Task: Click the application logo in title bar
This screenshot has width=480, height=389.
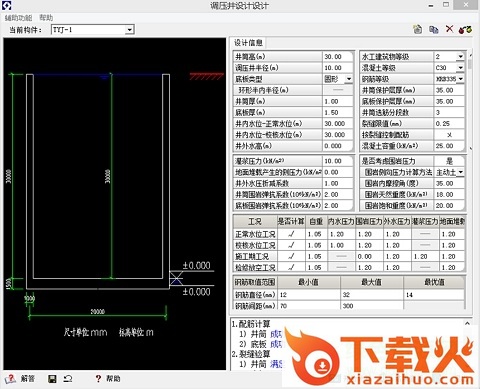Action: point(7,5)
